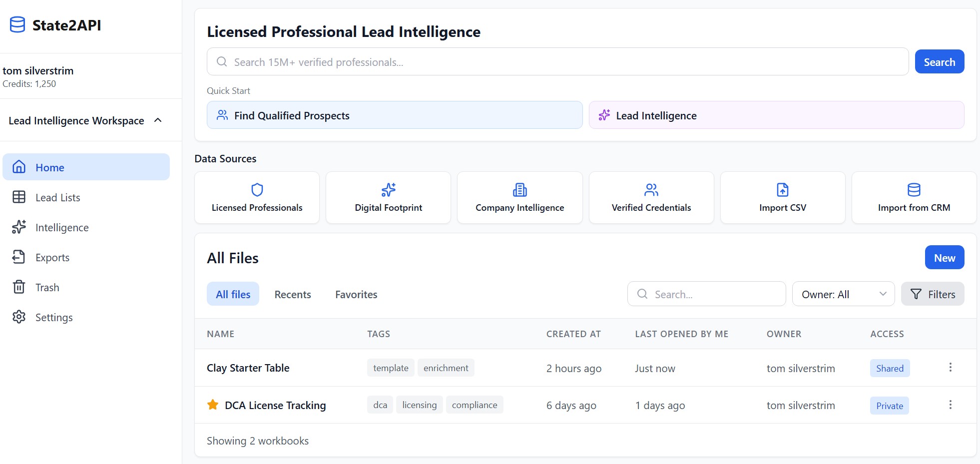Click the Company Intelligence building icon
Image resolution: width=980 pixels, height=464 pixels.
tap(519, 190)
